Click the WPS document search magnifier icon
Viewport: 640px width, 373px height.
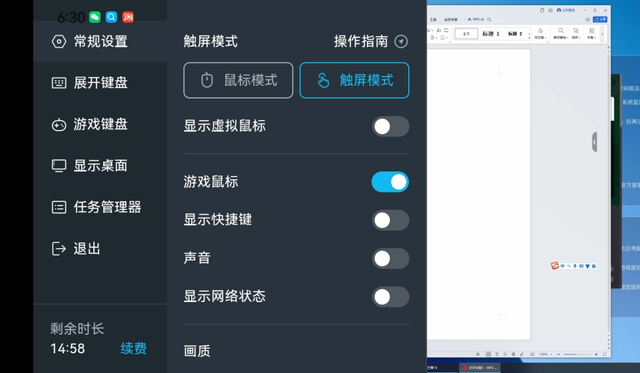[489, 19]
